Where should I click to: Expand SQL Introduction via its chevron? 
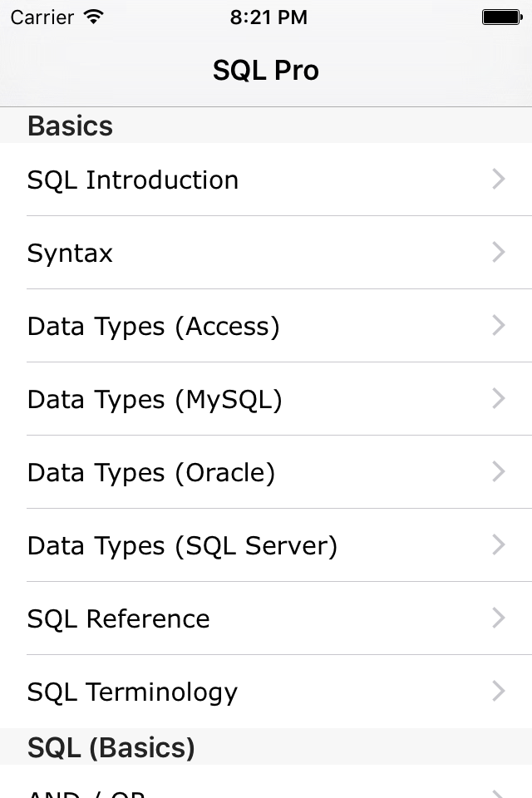tap(498, 179)
